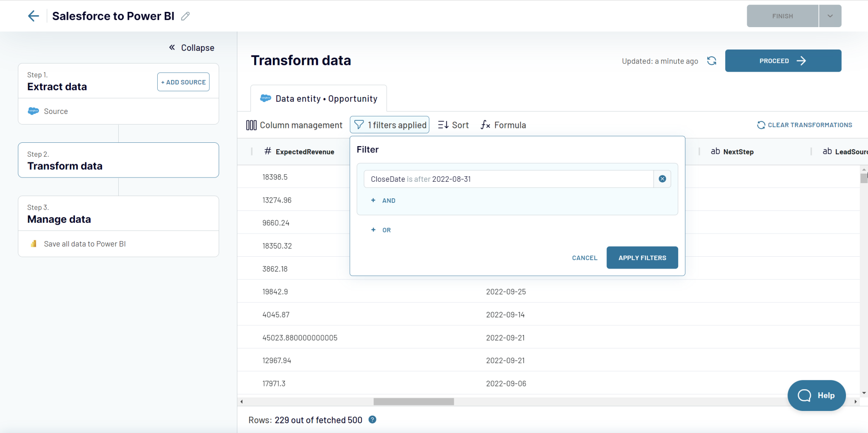Viewport: 868px width, 433px height.
Task: Select the Salesforce Source under Extract data
Action: [x=56, y=111]
